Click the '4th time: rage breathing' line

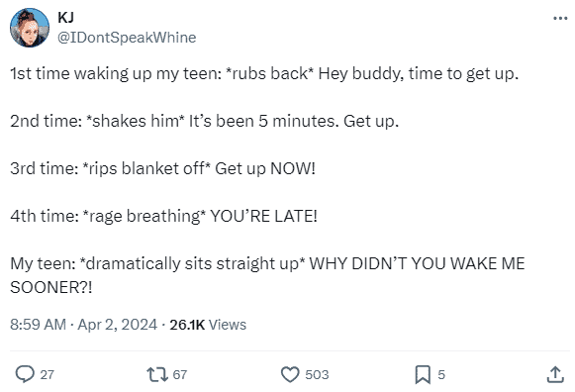click(x=163, y=216)
